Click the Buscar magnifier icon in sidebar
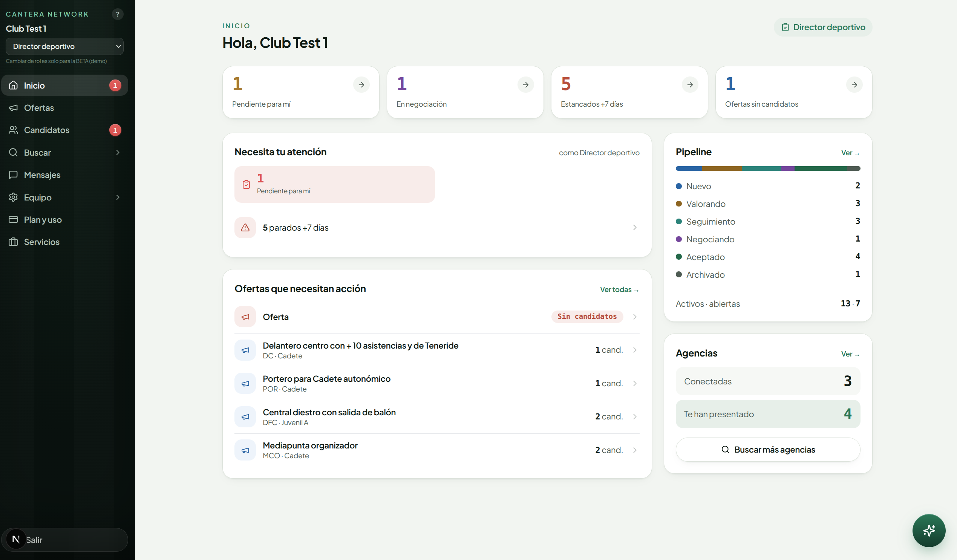The image size is (957, 560). 13,152
